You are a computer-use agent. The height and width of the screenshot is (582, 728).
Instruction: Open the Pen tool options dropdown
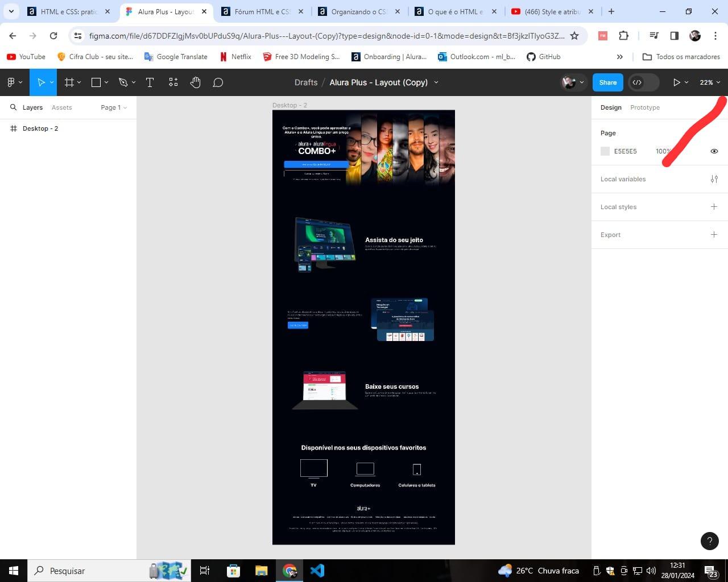pyautogui.click(x=134, y=82)
